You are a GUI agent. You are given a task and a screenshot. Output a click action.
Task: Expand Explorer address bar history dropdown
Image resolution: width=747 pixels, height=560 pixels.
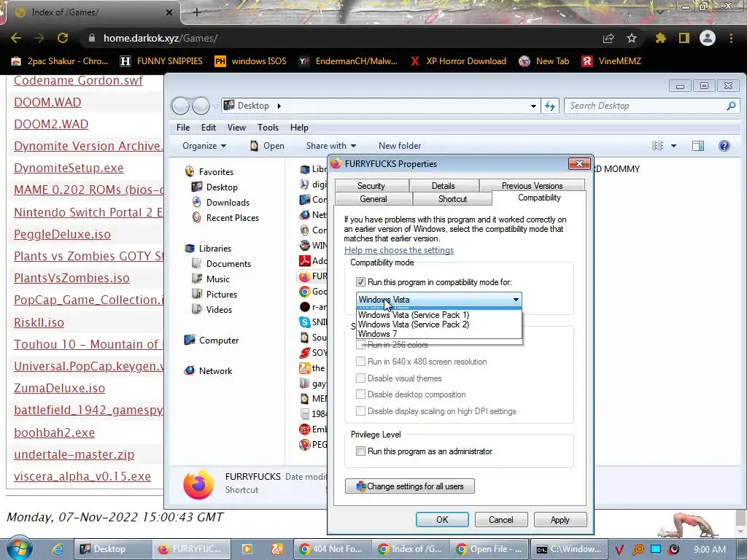tap(533, 106)
